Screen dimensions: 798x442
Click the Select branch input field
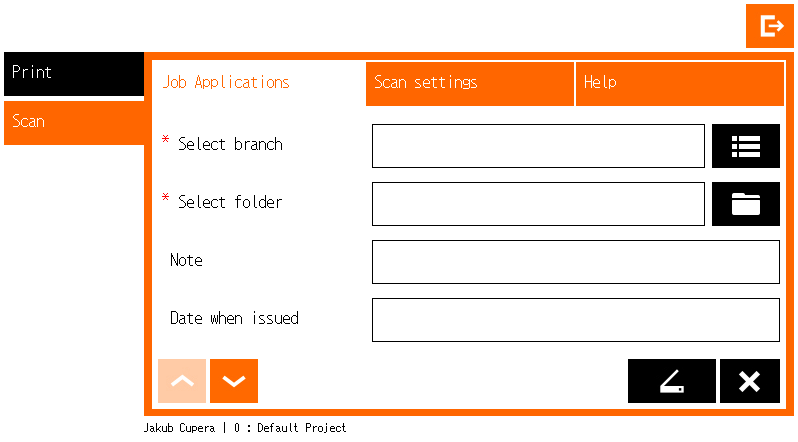click(538, 146)
